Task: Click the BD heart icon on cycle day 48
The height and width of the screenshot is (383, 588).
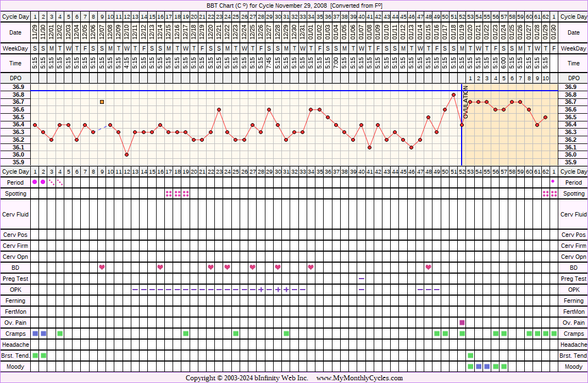Action: [x=428, y=268]
